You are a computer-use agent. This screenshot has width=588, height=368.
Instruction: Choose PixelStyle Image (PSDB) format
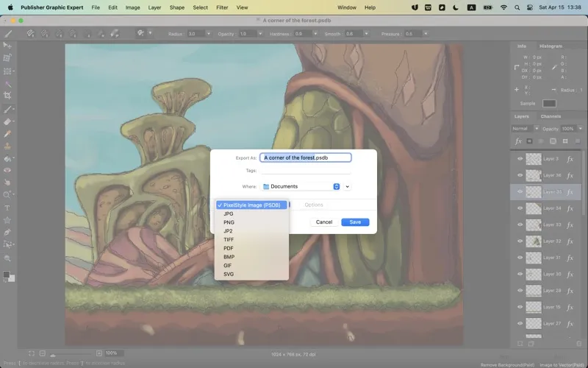click(251, 205)
